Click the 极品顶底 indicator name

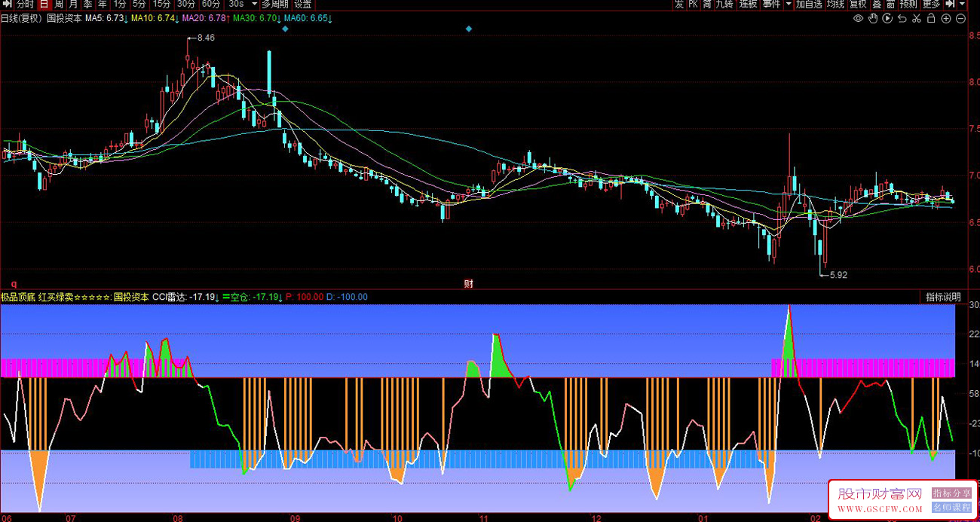point(18,297)
